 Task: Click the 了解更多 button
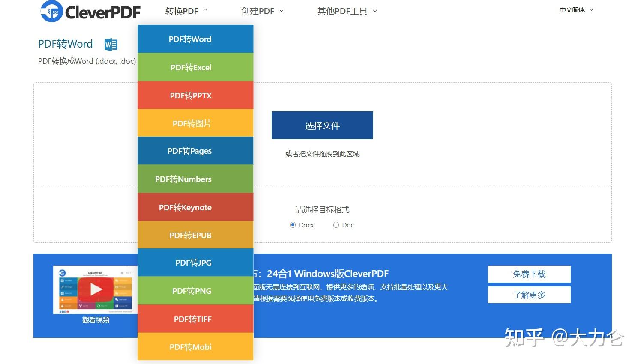529,295
